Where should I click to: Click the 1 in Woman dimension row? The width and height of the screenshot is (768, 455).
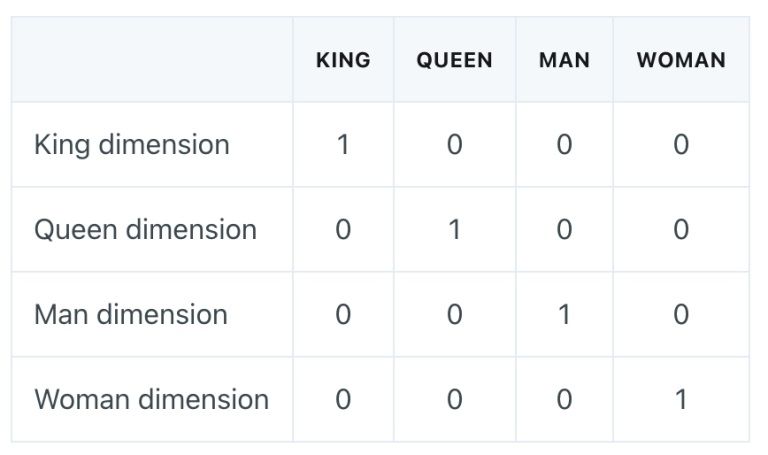pyautogui.click(x=681, y=400)
